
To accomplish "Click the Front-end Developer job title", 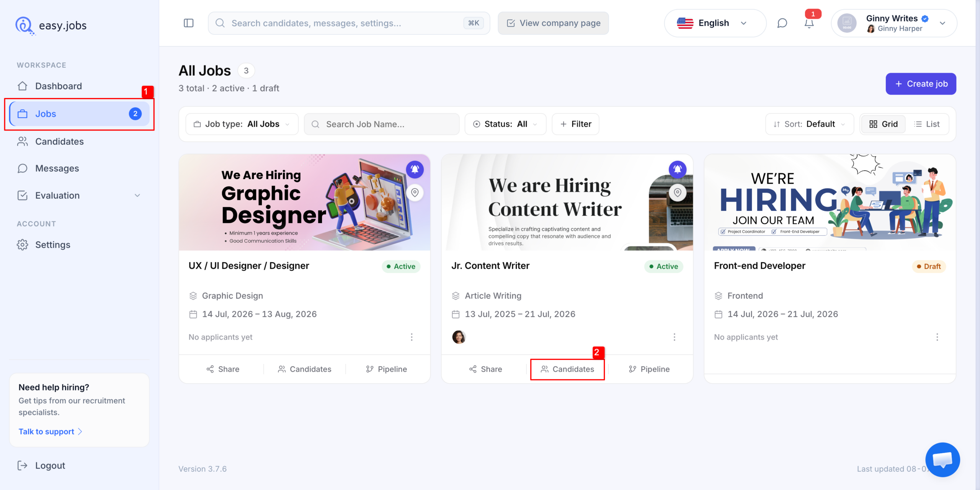I will pos(759,266).
